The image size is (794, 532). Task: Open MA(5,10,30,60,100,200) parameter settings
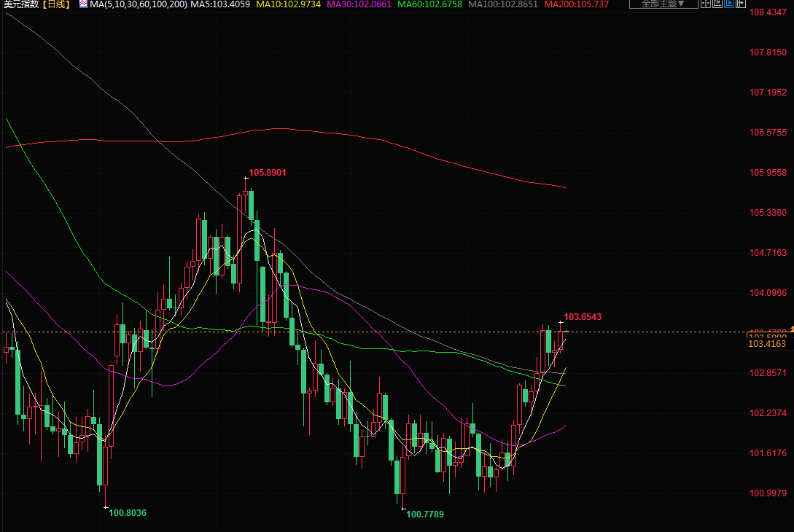coord(139,4)
